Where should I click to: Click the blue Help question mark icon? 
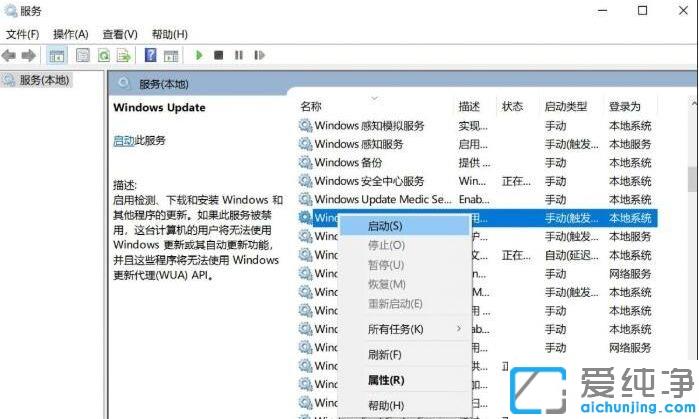[x=151, y=55]
